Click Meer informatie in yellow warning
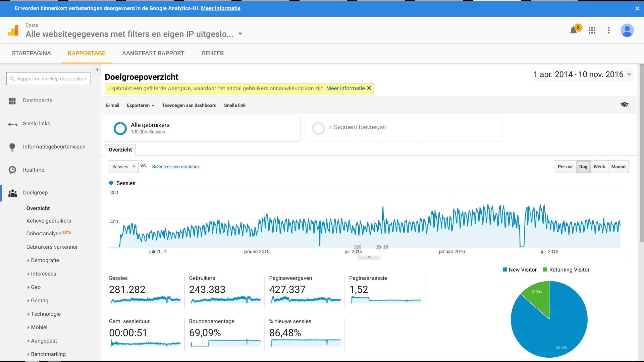The width and height of the screenshot is (644, 362). 345,88
